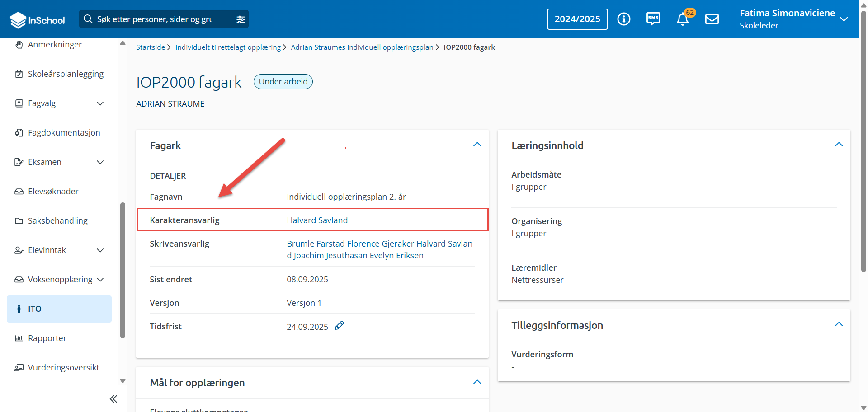Open search filter options icon
Image resolution: width=868 pixels, height=412 pixels.
click(x=241, y=19)
